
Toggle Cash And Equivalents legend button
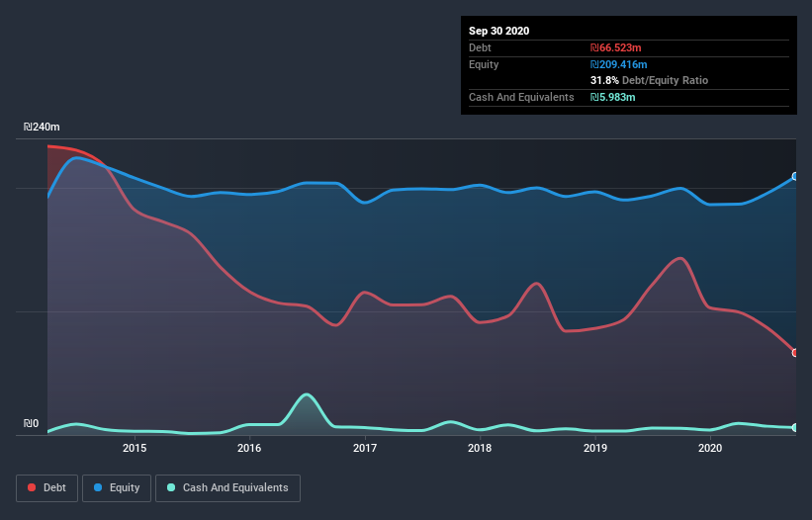click(227, 488)
